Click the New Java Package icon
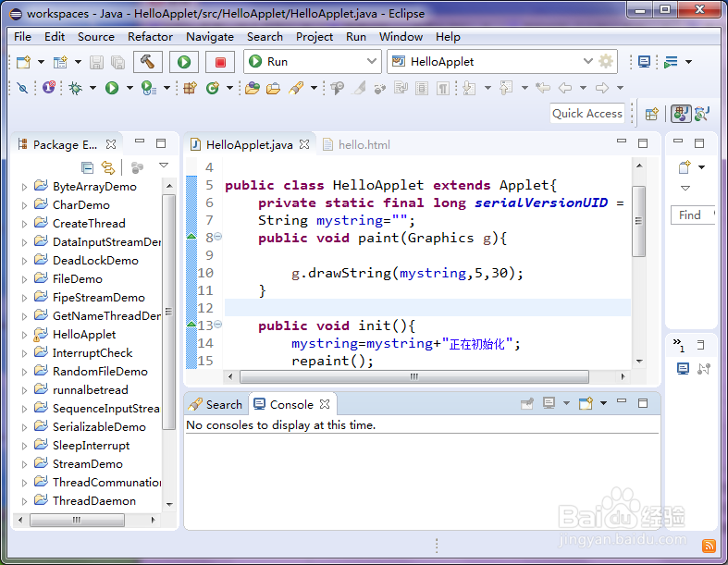728x565 pixels. point(190,88)
